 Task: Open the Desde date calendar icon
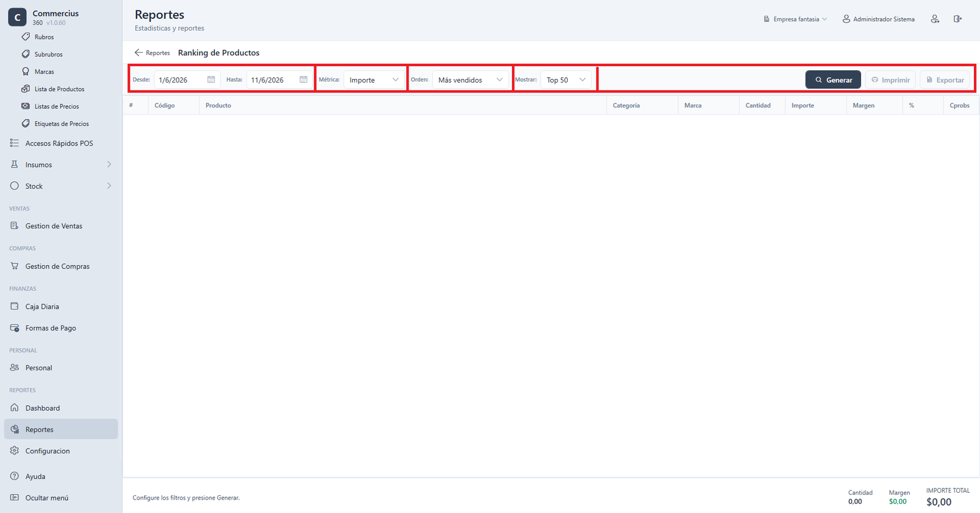coord(211,80)
